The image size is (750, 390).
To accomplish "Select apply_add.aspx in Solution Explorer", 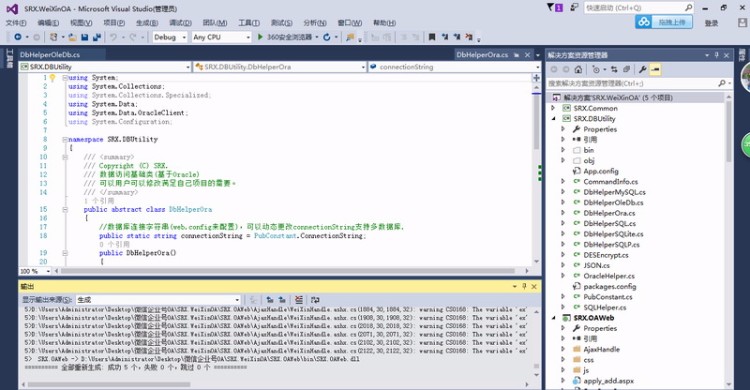I will click(608, 381).
